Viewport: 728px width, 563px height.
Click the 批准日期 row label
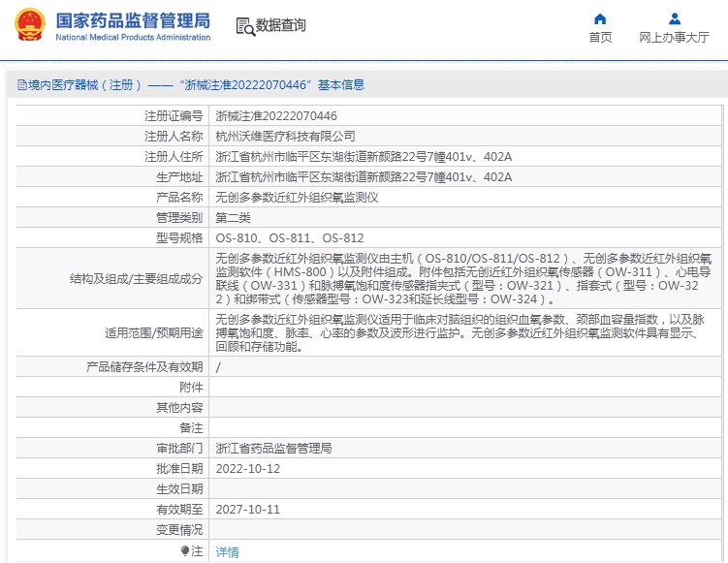point(179,469)
